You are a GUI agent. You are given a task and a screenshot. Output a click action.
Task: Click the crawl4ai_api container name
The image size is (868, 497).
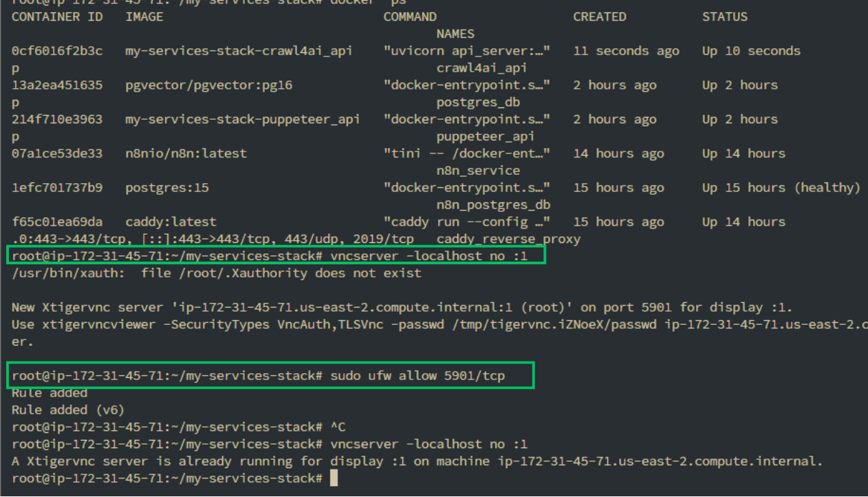[481, 68]
